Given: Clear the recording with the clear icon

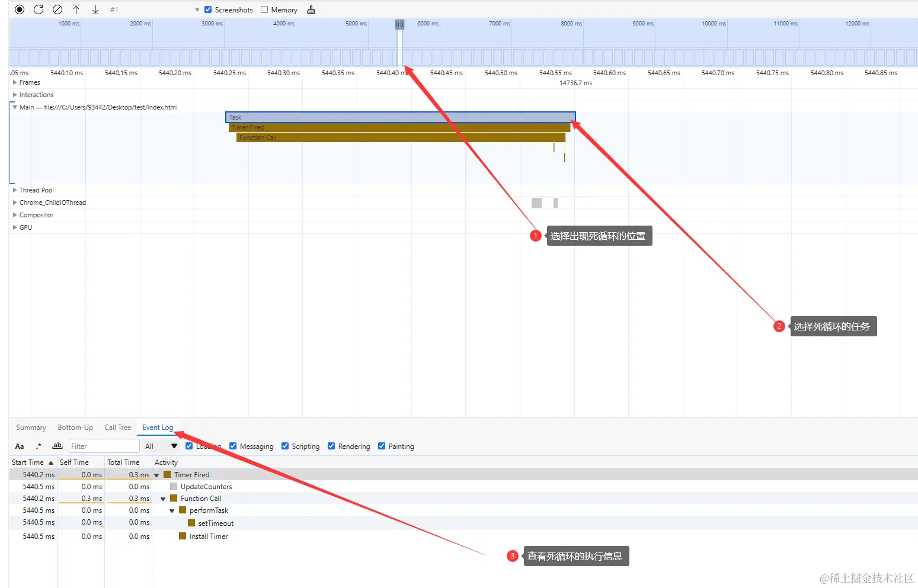Looking at the screenshot, I should point(57,9).
